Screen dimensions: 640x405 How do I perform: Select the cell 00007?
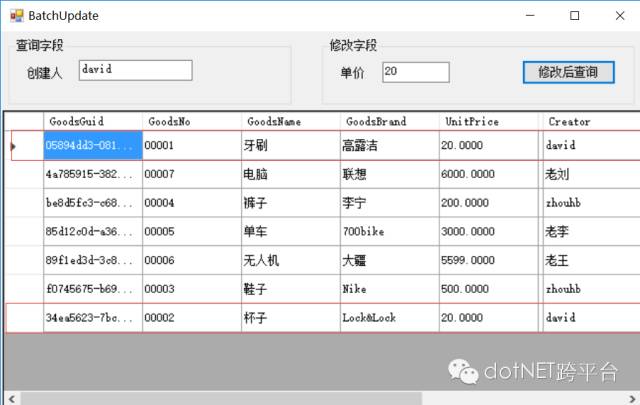[x=192, y=174]
